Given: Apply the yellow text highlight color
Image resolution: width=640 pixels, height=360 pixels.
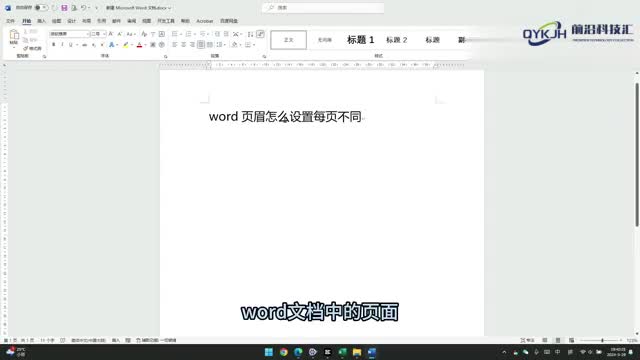Looking at the screenshot, I should tap(126, 44).
